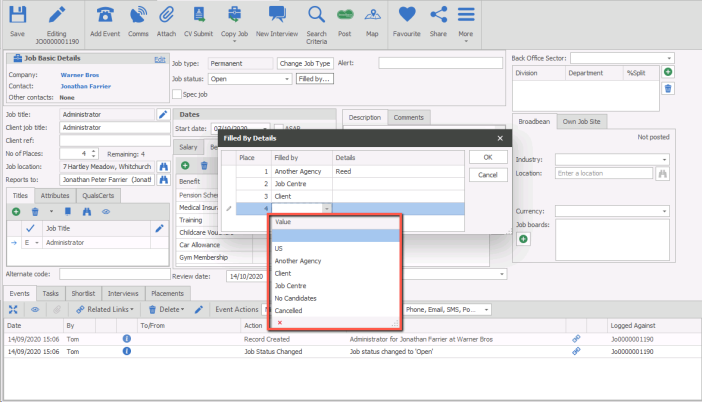This screenshot has width=702, height=402.
Task: Click OK in Filled By Details
Action: tap(487, 157)
